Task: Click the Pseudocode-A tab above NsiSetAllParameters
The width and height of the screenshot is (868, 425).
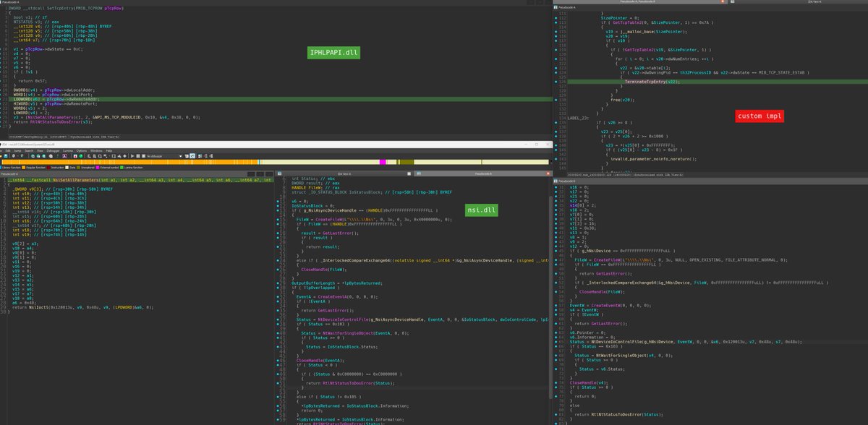Action: click(9, 174)
